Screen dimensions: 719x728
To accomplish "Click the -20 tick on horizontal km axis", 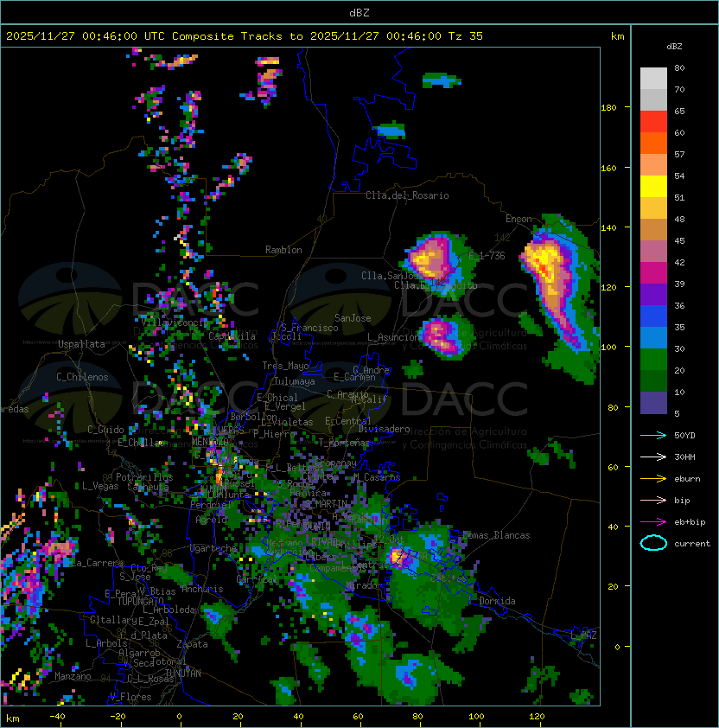I will coord(118,717).
